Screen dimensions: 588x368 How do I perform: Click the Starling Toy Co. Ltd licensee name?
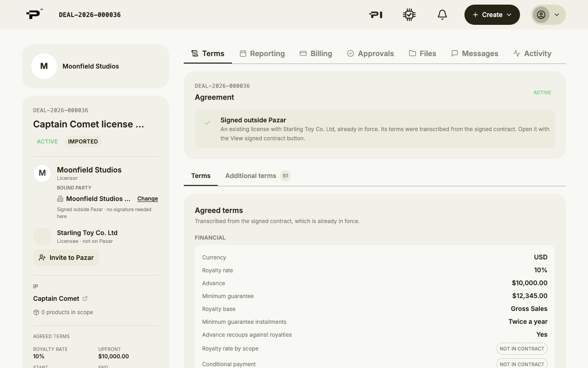click(87, 233)
